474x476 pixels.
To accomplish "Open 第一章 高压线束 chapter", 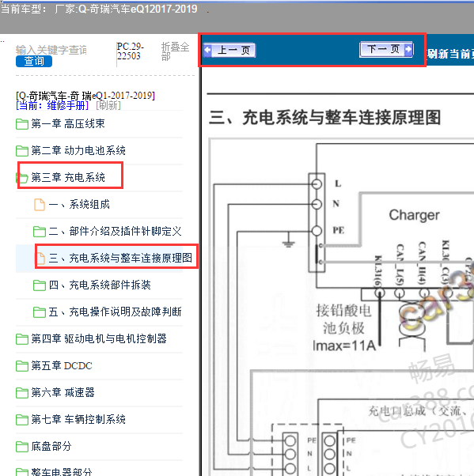I will [x=68, y=123].
